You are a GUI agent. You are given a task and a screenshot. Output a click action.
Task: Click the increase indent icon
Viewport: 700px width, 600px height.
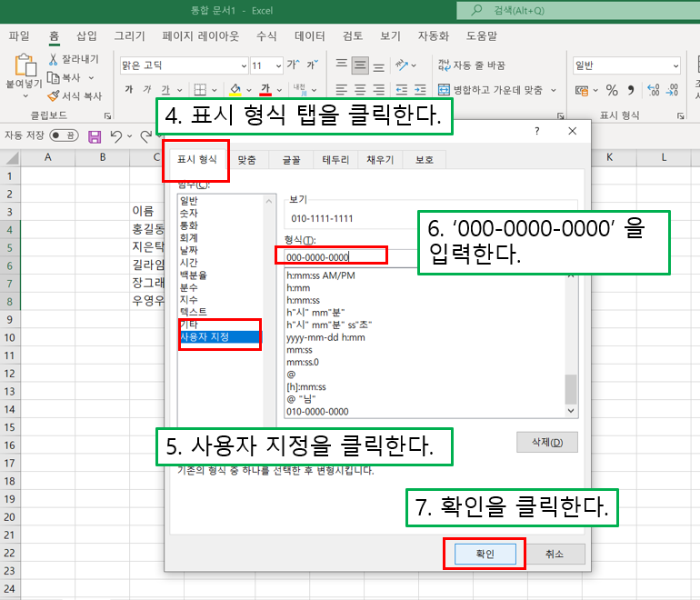pos(420,90)
